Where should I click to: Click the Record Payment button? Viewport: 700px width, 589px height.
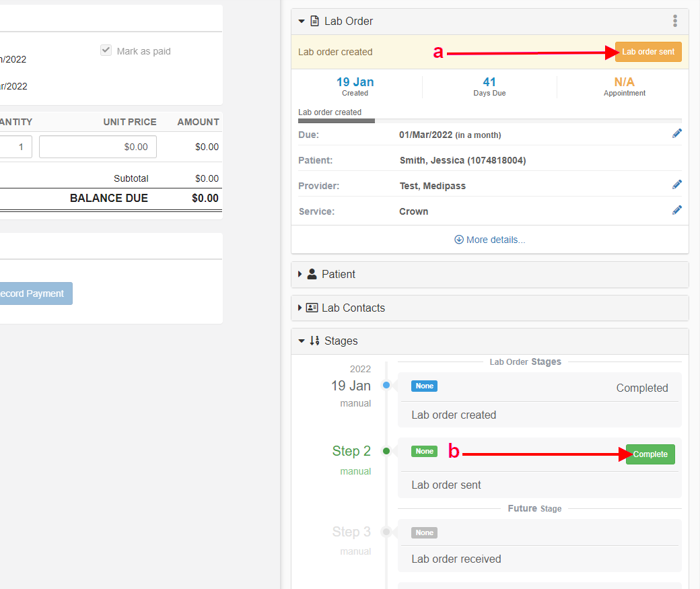click(x=34, y=293)
